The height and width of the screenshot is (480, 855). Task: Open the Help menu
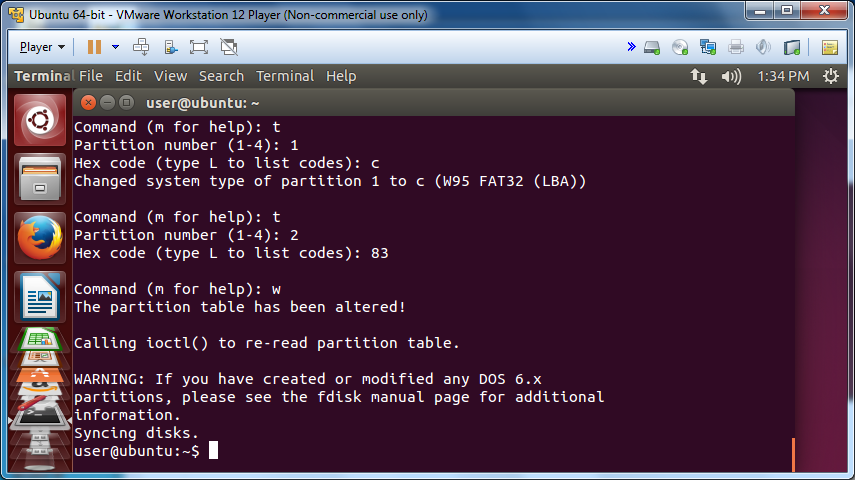pos(341,76)
